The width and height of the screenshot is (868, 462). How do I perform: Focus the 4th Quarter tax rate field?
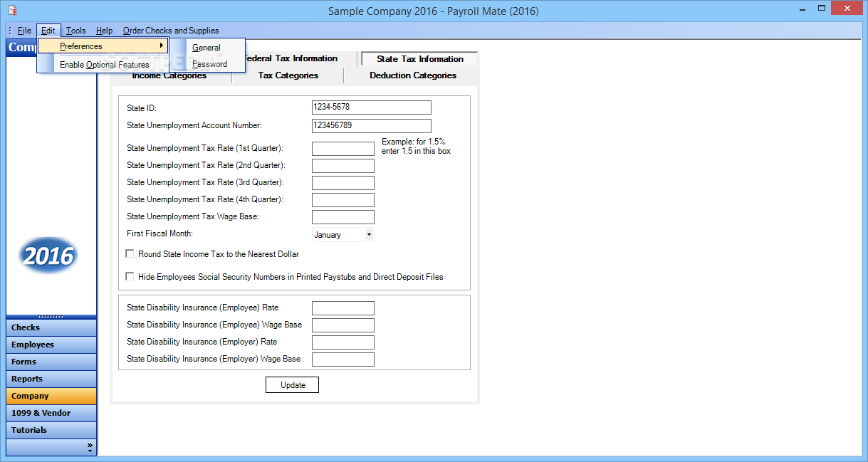(x=343, y=200)
